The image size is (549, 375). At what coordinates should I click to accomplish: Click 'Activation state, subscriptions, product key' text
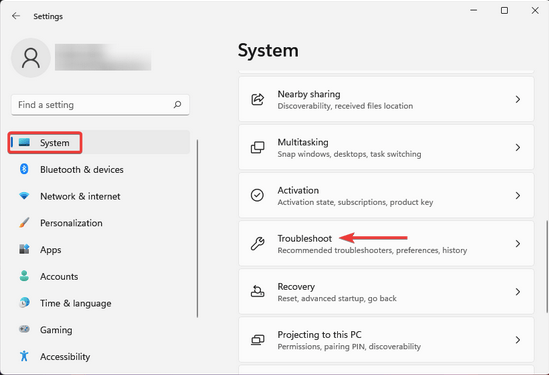click(x=355, y=202)
